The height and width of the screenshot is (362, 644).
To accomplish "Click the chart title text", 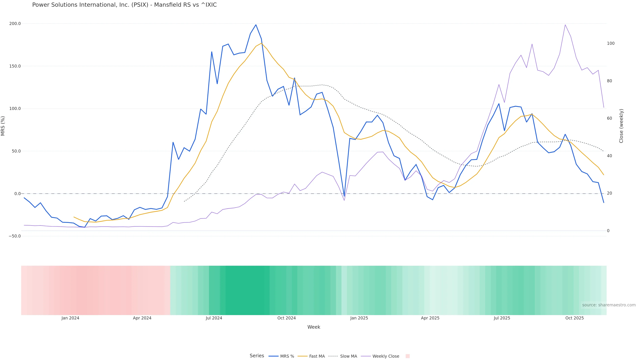I will pos(124,5).
